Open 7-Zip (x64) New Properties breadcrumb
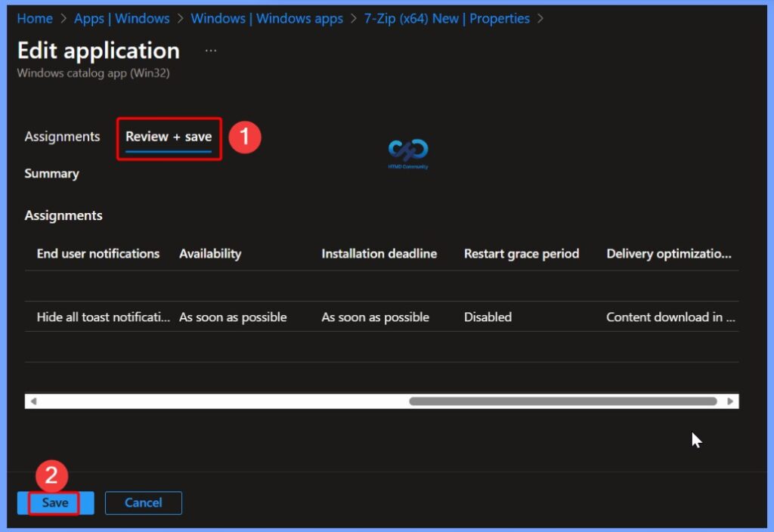Screen dimensions: 774x532 pos(444,18)
